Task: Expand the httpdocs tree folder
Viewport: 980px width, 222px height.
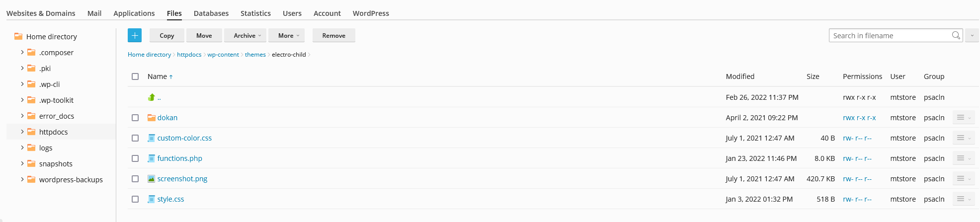Action: click(x=22, y=132)
